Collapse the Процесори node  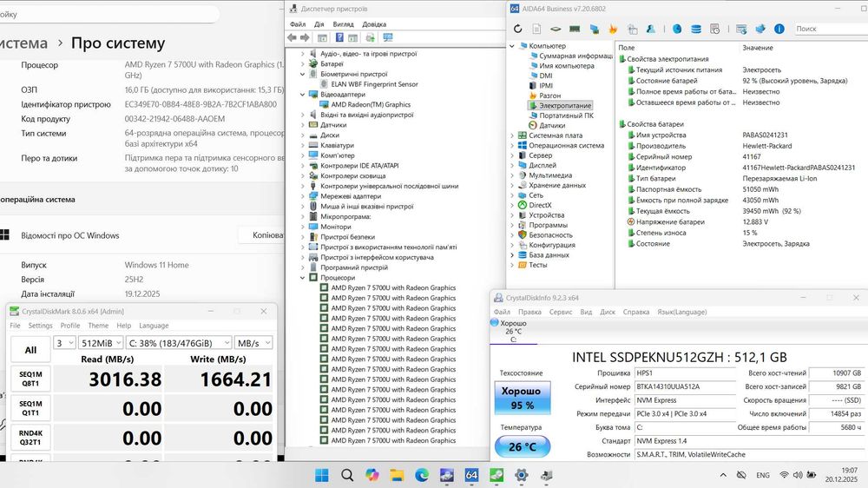click(303, 278)
